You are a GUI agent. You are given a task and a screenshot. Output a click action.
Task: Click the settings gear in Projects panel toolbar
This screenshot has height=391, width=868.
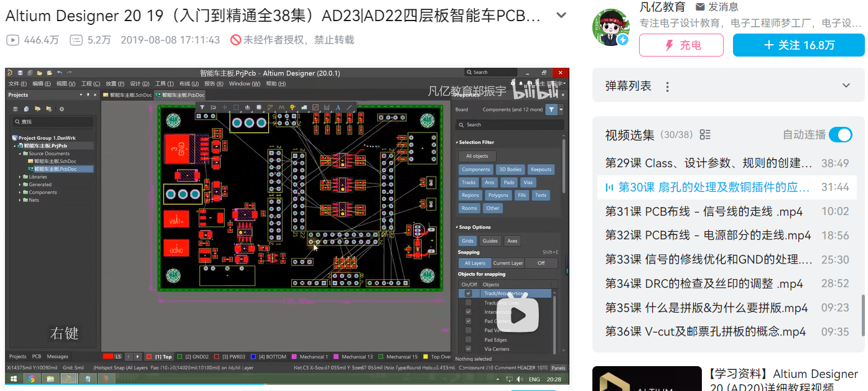click(62, 109)
